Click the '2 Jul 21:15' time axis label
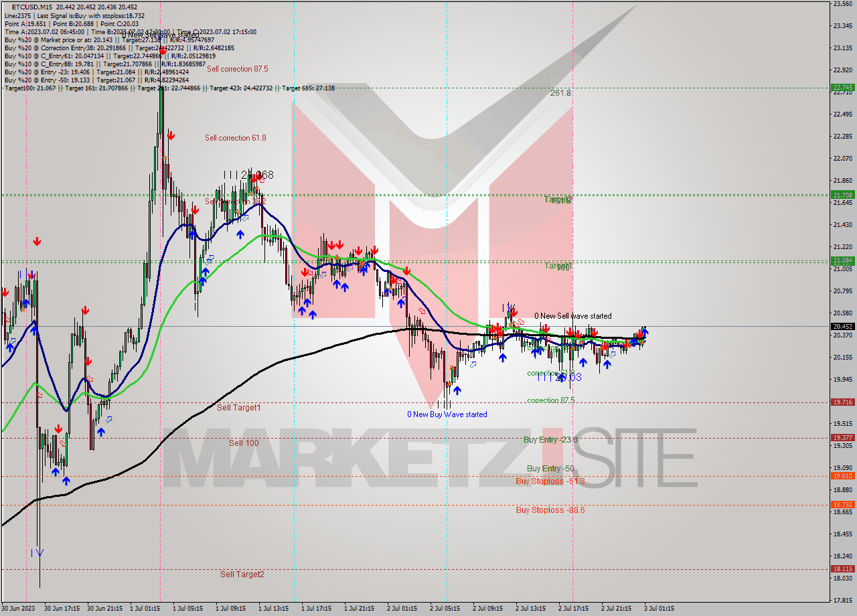The width and height of the screenshot is (857, 616). point(616,609)
